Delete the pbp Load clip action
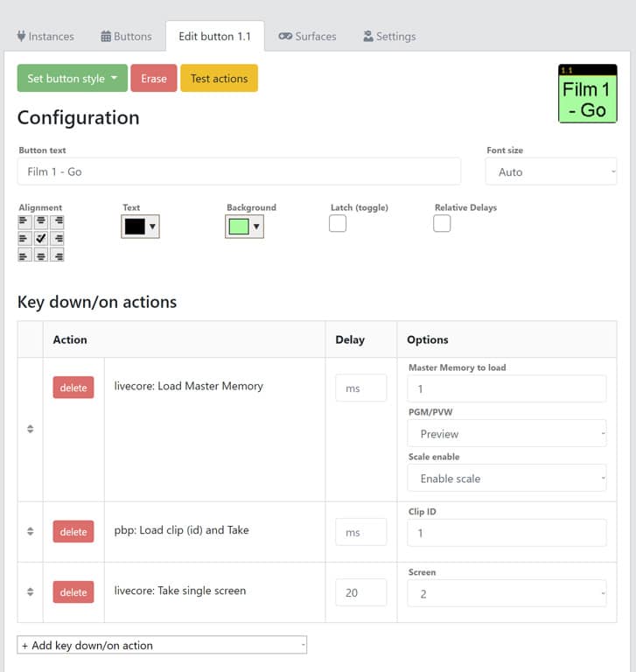This screenshot has height=672, width=636. coord(73,532)
